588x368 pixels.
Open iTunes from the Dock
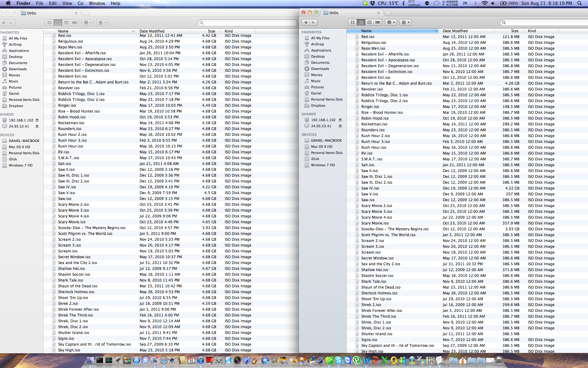[x=201, y=360]
